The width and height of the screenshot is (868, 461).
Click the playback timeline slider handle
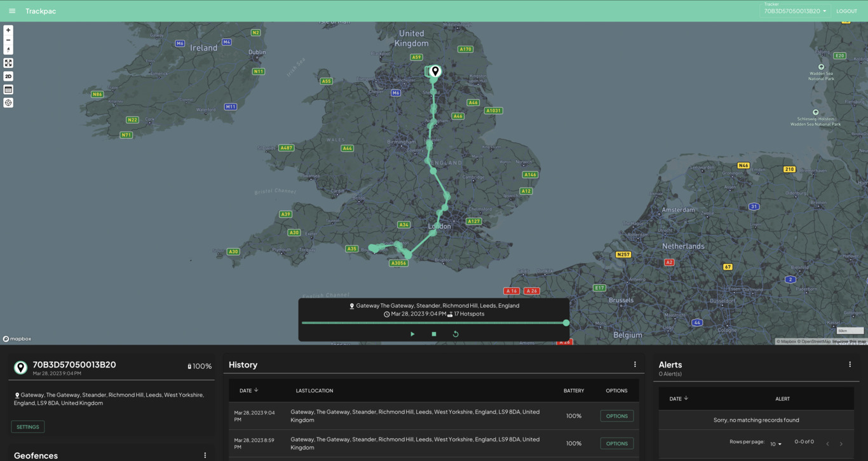pos(566,323)
